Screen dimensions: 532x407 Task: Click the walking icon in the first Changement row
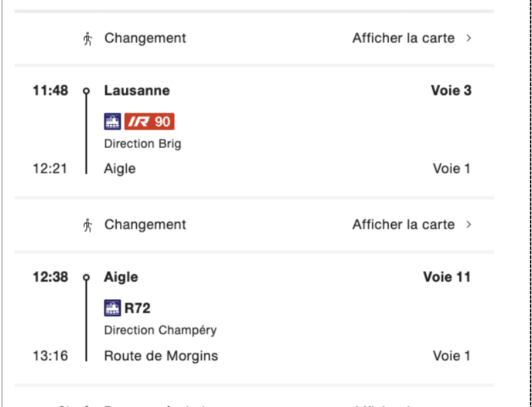coord(88,38)
